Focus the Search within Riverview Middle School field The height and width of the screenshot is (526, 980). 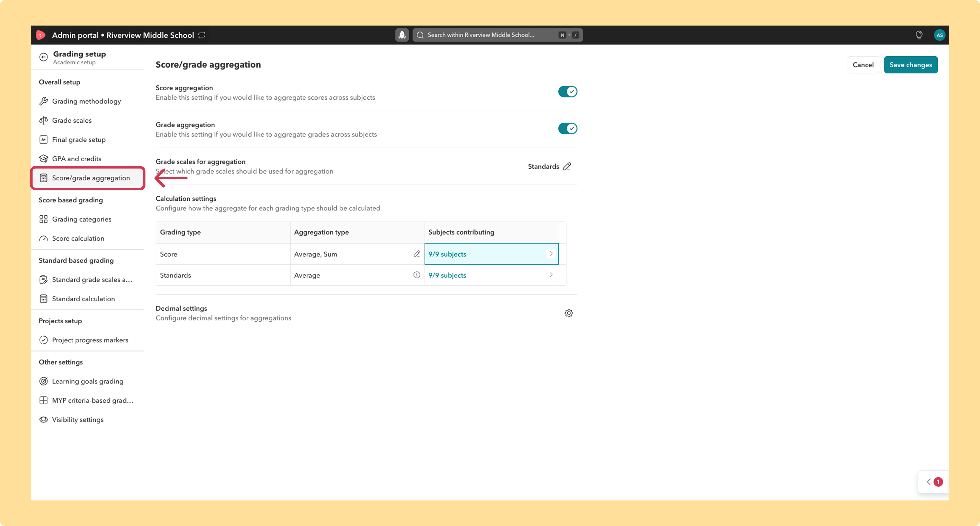(498, 35)
